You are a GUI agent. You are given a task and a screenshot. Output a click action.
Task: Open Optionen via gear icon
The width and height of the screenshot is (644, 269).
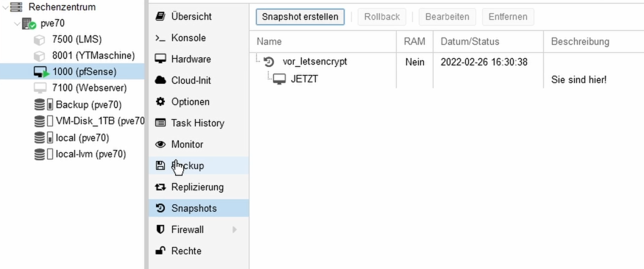click(160, 101)
